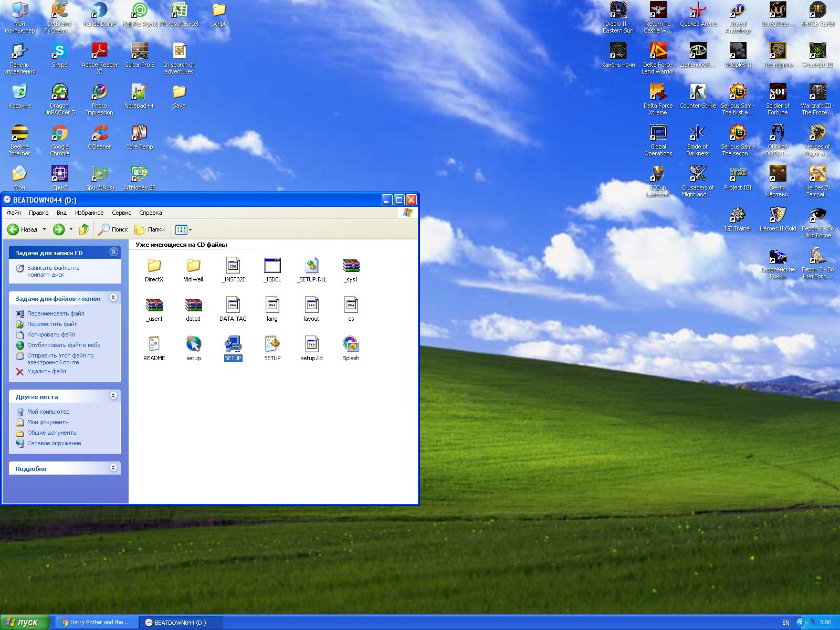
Task: Select the README text file
Action: tap(154, 344)
